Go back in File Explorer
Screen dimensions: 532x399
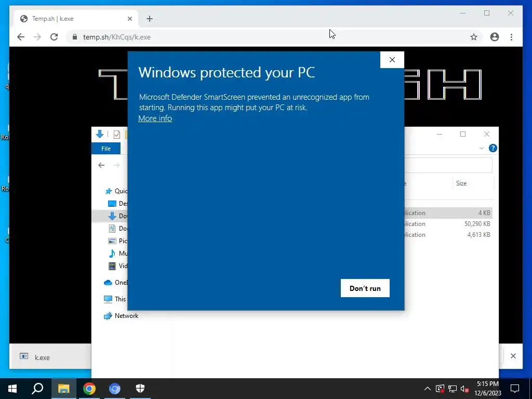[101, 165]
